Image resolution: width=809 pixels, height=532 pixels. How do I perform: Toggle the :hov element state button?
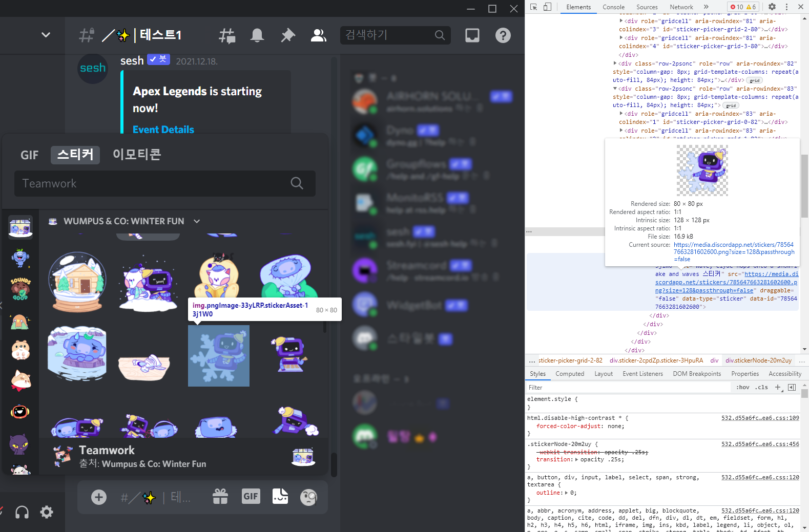coord(742,387)
